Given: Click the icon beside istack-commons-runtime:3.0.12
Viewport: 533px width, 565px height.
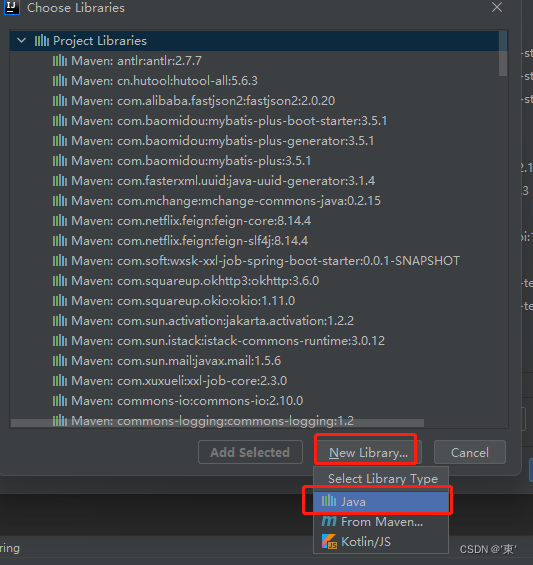Looking at the screenshot, I should [60, 341].
